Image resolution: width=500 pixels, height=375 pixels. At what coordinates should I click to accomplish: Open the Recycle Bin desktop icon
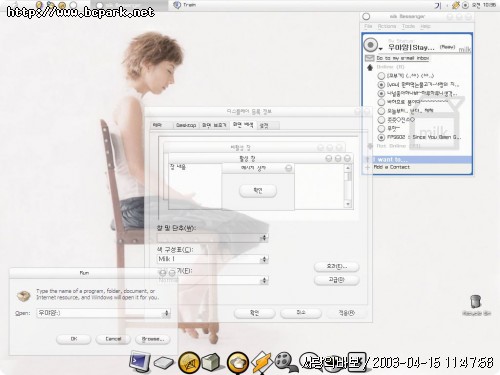pos(476,302)
